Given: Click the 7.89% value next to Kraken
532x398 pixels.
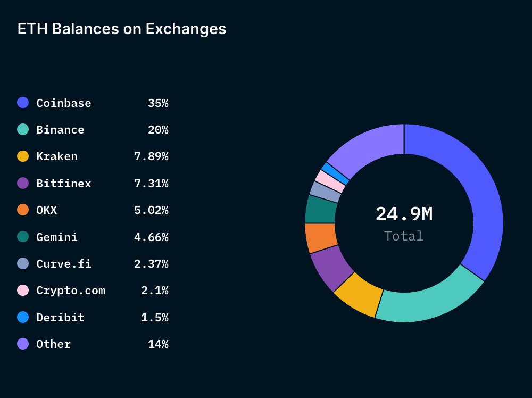Looking at the screenshot, I should [x=152, y=156].
